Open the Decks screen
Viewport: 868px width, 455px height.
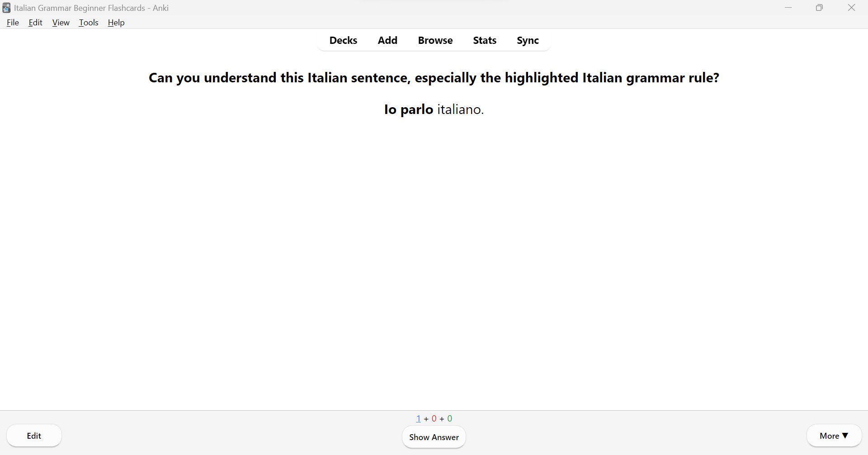point(343,40)
